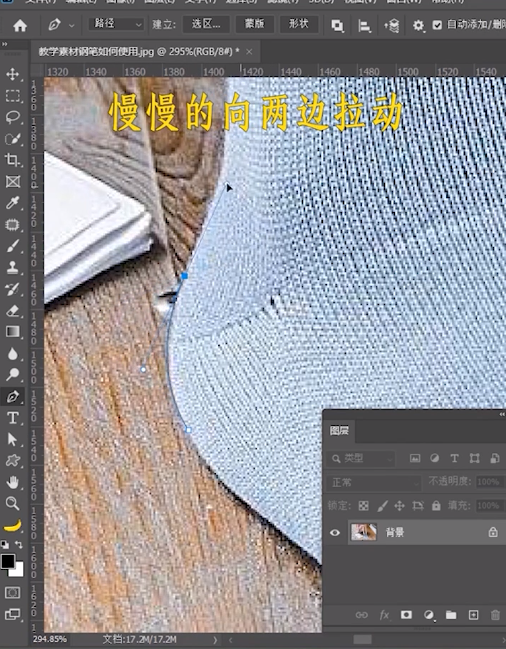Toggle lock position
506x649 pixels.
pos(399,505)
